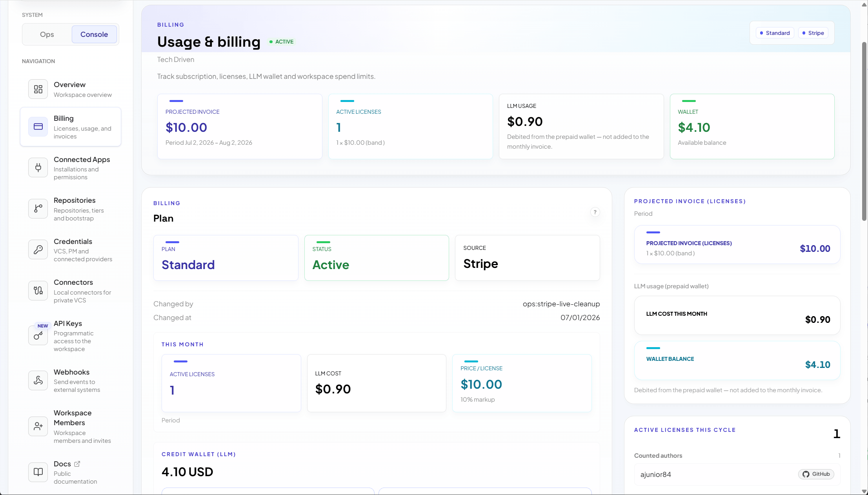868x495 pixels.
Task: Click the Connected Apps plug icon
Action: [38, 168]
